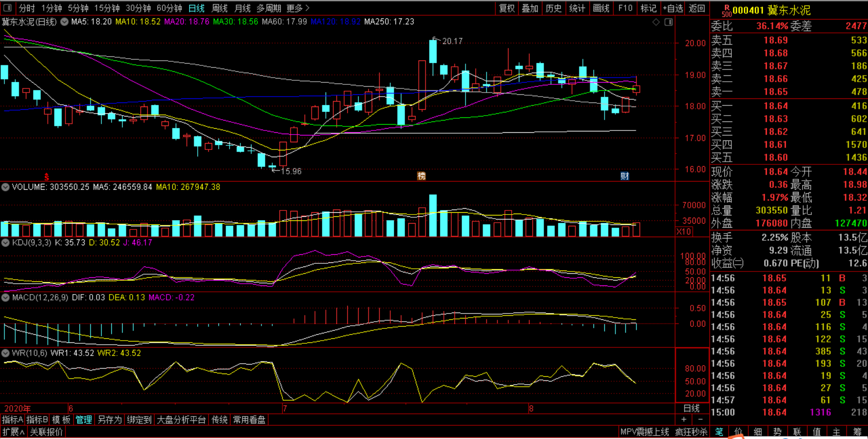Click the red S marker below the candlesticks
The image size is (868, 439).
47,177
